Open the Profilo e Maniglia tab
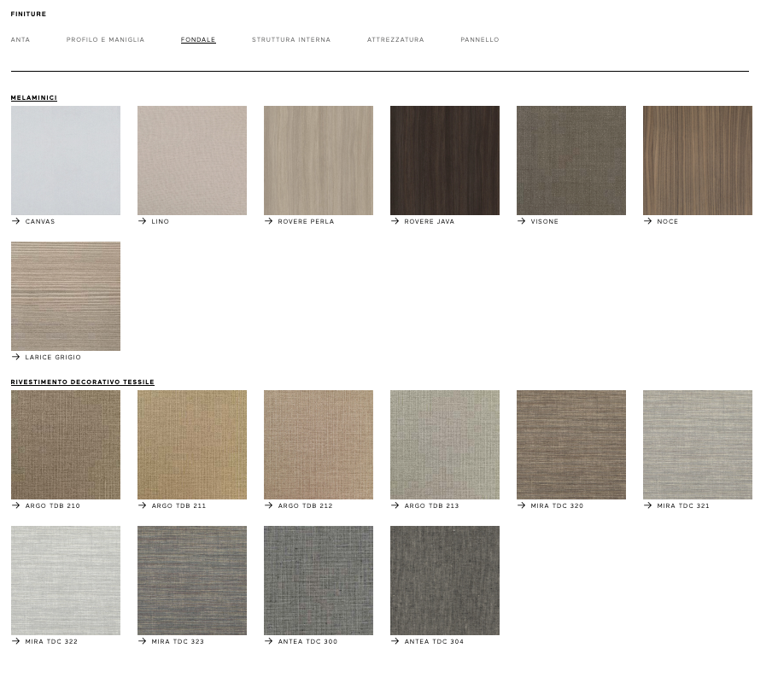 coord(105,40)
